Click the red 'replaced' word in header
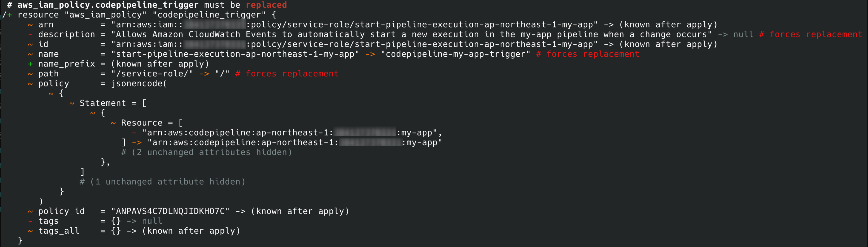868x247 pixels. (x=266, y=5)
